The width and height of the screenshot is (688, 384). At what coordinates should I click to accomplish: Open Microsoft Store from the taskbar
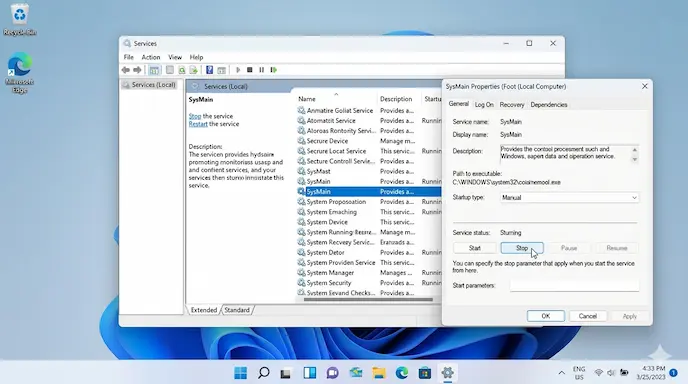pyautogui.click(x=425, y=373)
